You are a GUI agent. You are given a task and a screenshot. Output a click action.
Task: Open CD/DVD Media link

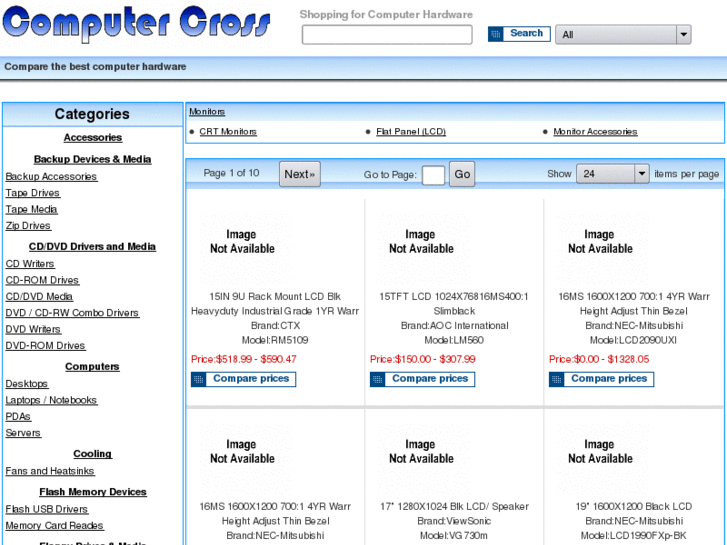tap(39, 297)
